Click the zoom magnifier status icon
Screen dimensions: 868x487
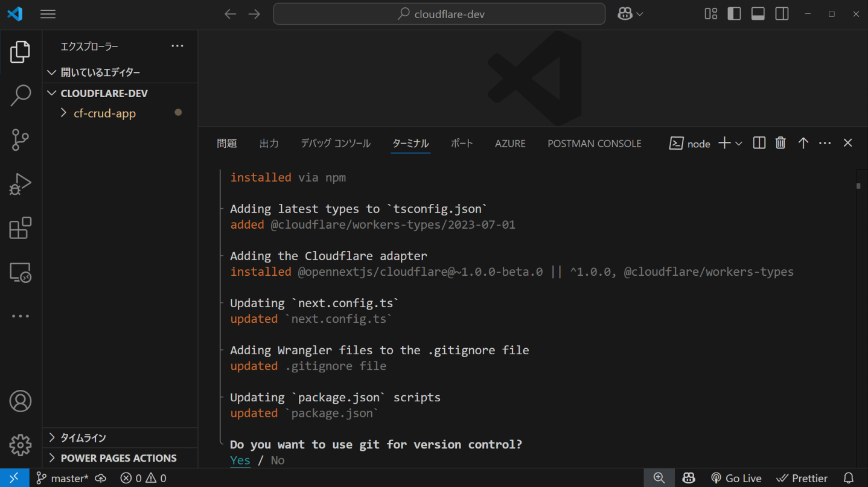click(x=659, y=478)
